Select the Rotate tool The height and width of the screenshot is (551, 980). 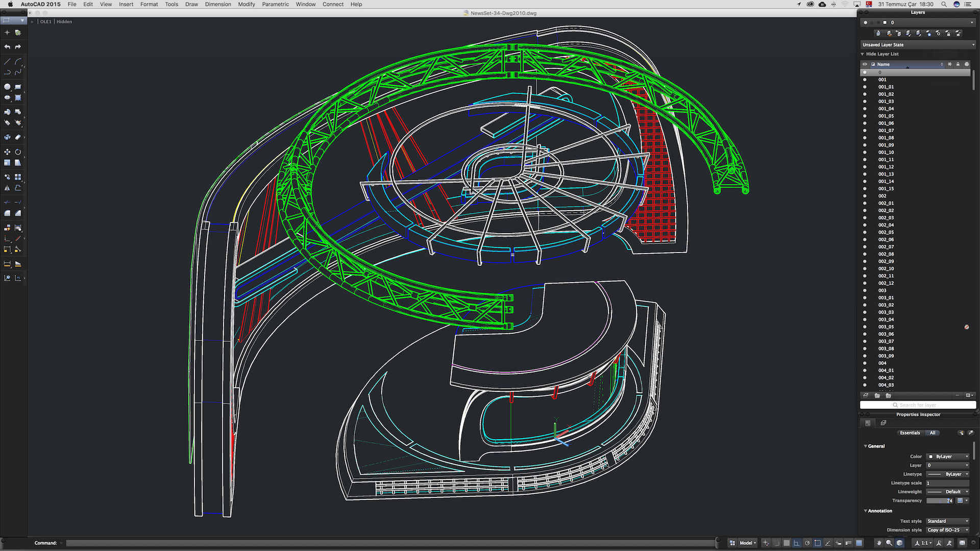click(18, 152)
